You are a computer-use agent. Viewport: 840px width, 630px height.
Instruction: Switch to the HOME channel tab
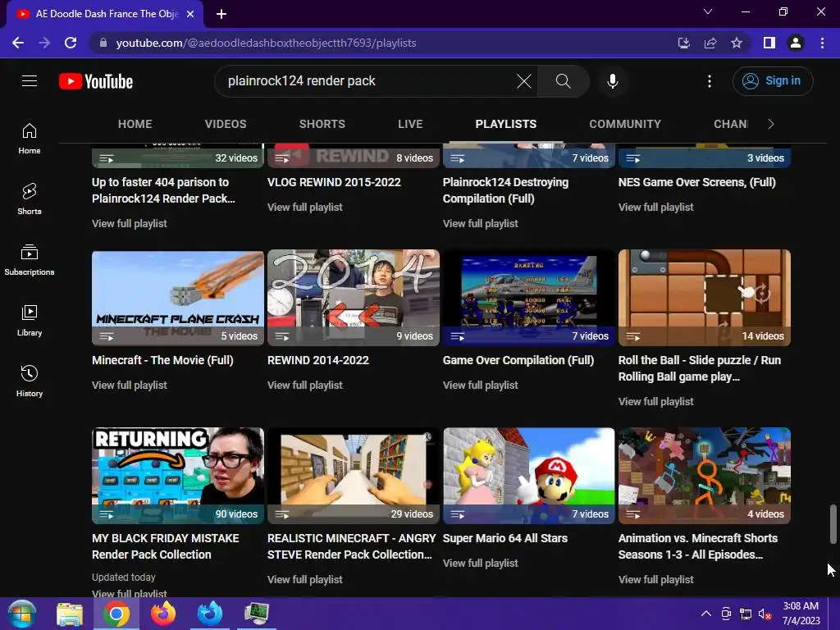(x=135, y=124)
